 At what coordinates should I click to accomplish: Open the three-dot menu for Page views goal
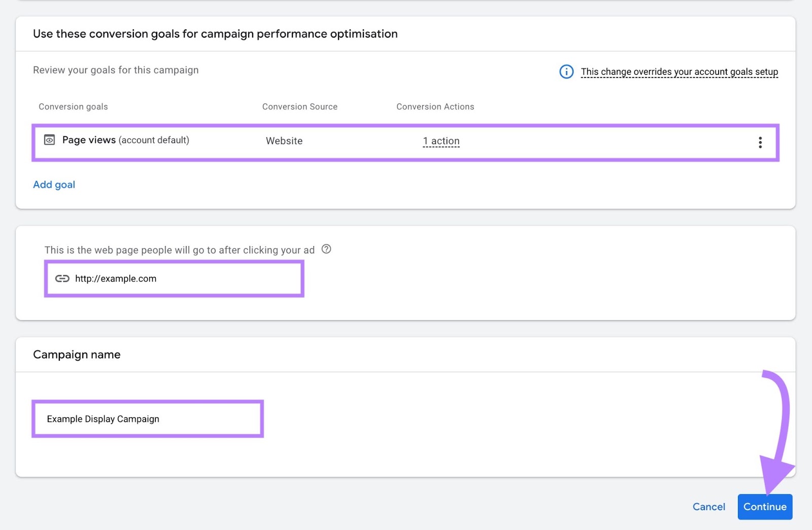[x=760, y=143]
